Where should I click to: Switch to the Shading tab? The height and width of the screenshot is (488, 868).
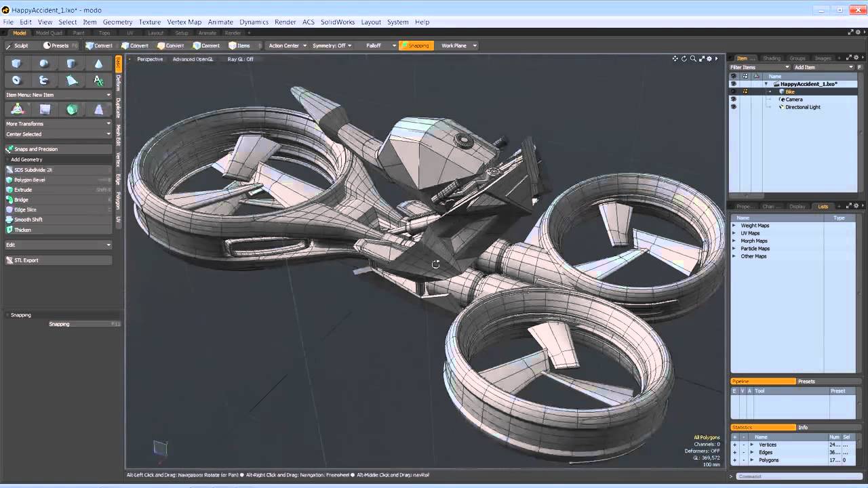772,58
